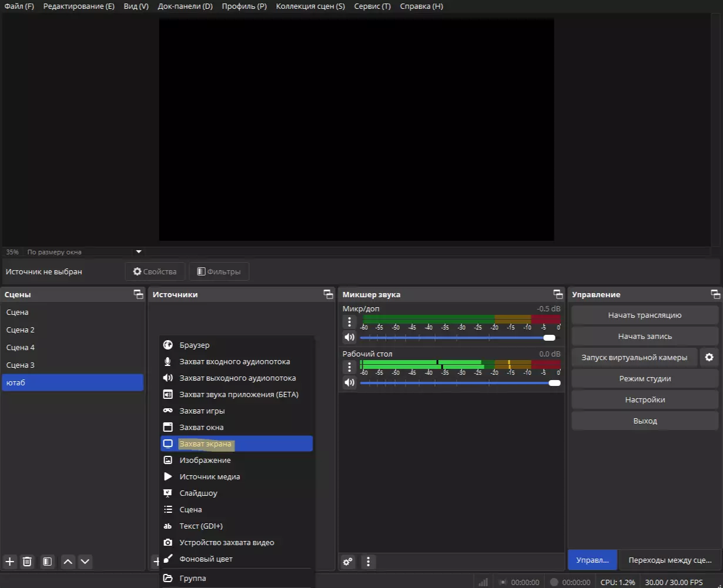Undock the Источники panel
723x588 pixels.
tap(328, 294)
